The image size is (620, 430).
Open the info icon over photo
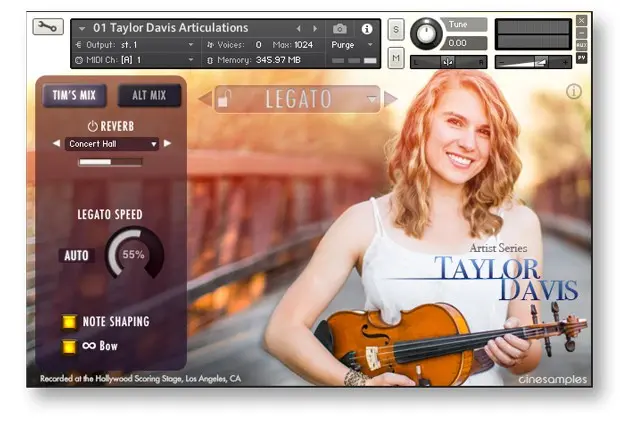pyautogui.click(x=574, y=92)
